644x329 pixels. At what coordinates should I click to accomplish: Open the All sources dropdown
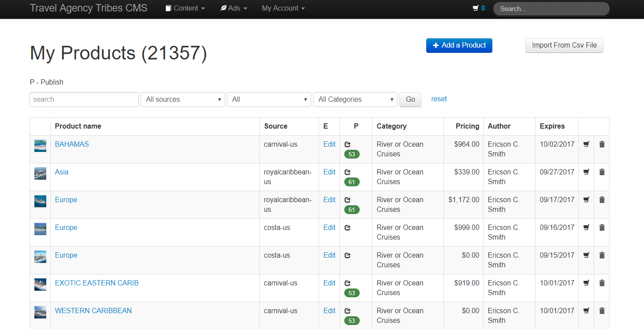[x=183, y=100]
